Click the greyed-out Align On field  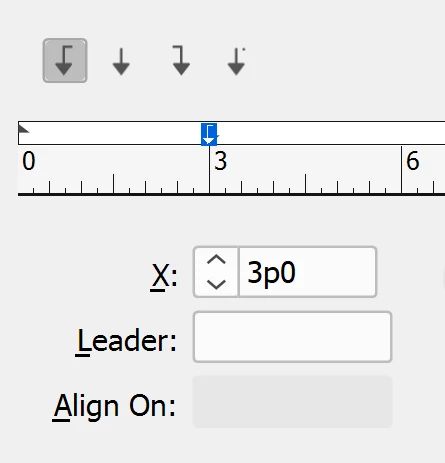coord(292,402)
